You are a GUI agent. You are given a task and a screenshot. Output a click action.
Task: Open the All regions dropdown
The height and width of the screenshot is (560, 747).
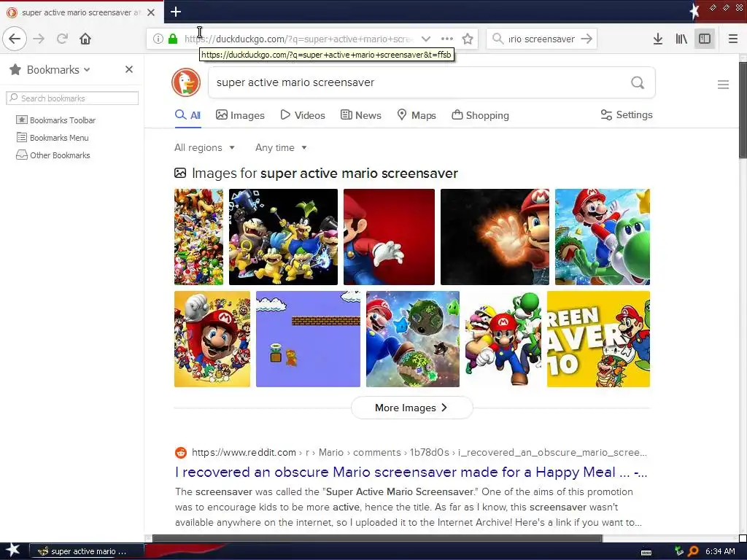[204, 147]
